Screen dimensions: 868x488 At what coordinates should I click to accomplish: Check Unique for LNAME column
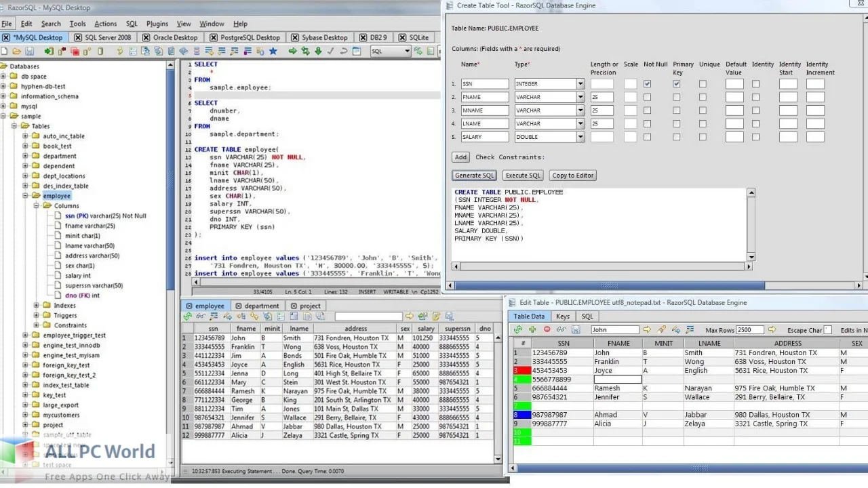click(x=703, y=123)
